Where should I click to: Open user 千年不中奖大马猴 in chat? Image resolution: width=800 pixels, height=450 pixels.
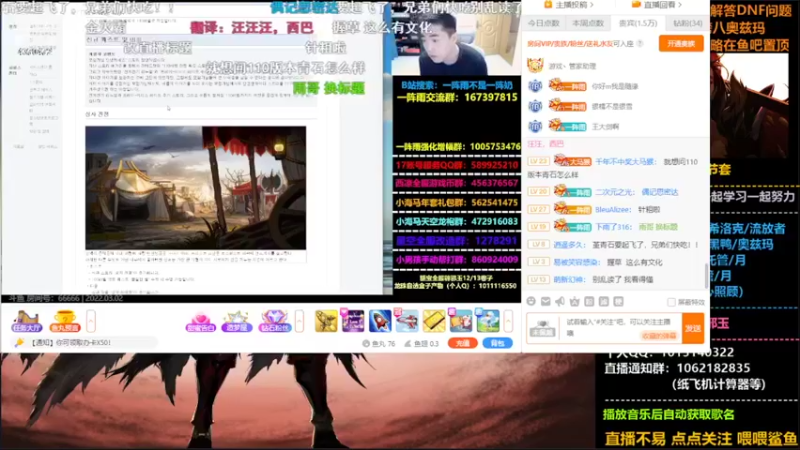coord(626,162)
